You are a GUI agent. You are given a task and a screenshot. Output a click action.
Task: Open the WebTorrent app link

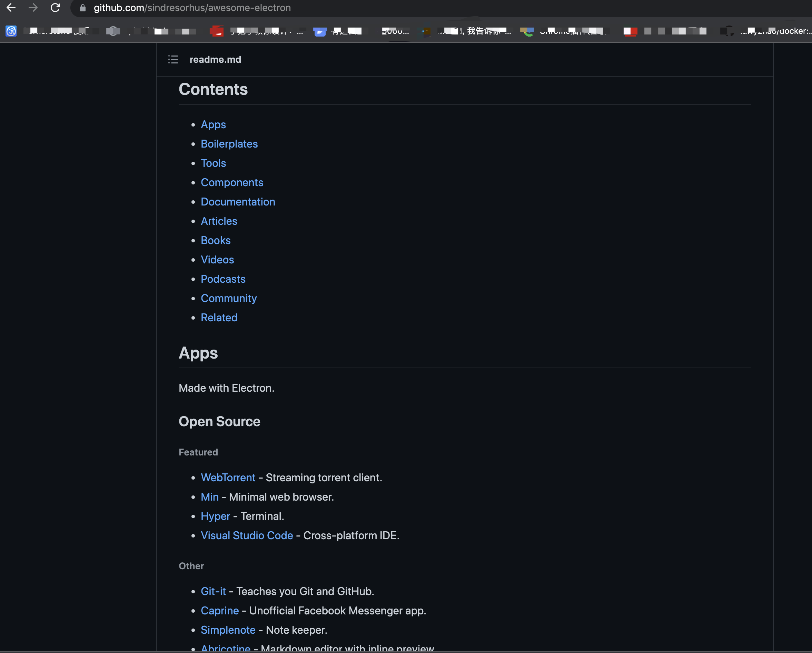click(228, 477)
